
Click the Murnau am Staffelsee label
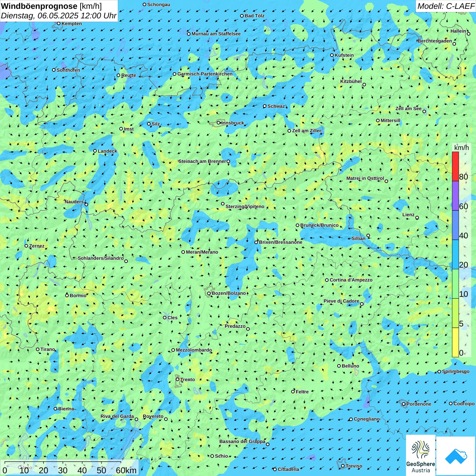coord(216,34)
